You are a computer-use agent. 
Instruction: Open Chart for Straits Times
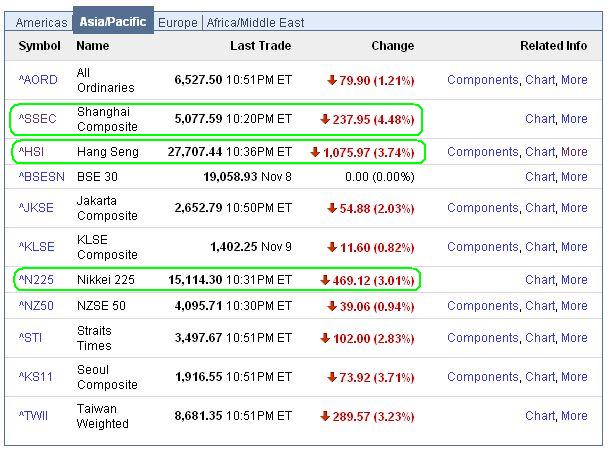click(539, 338)
